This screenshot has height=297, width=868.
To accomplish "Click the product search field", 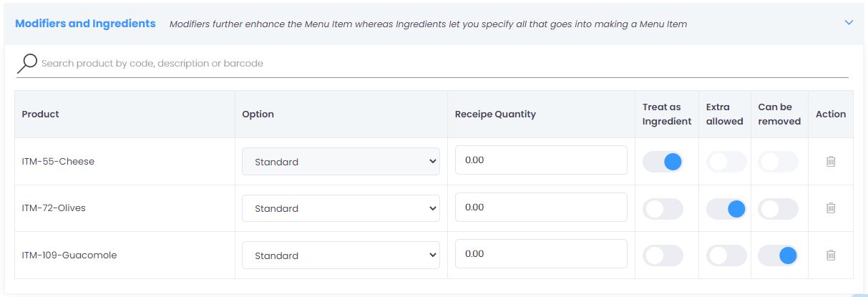I will pos(429,64).
